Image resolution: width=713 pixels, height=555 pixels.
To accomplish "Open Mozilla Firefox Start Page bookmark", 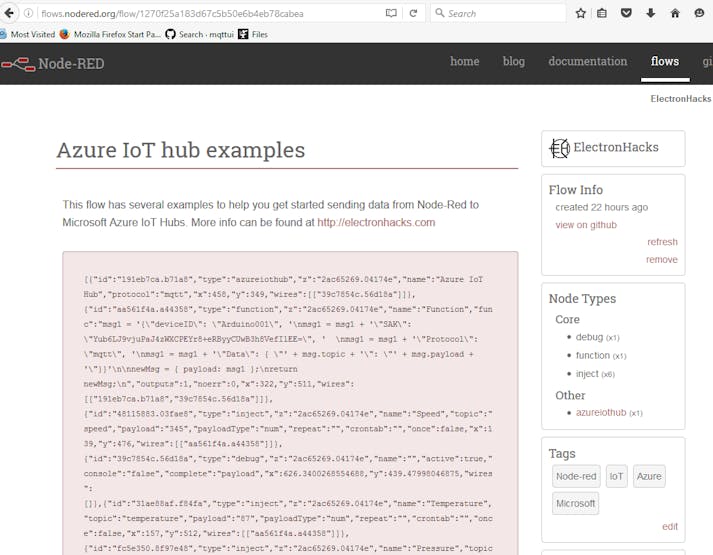I will click(x=110, y=34).
